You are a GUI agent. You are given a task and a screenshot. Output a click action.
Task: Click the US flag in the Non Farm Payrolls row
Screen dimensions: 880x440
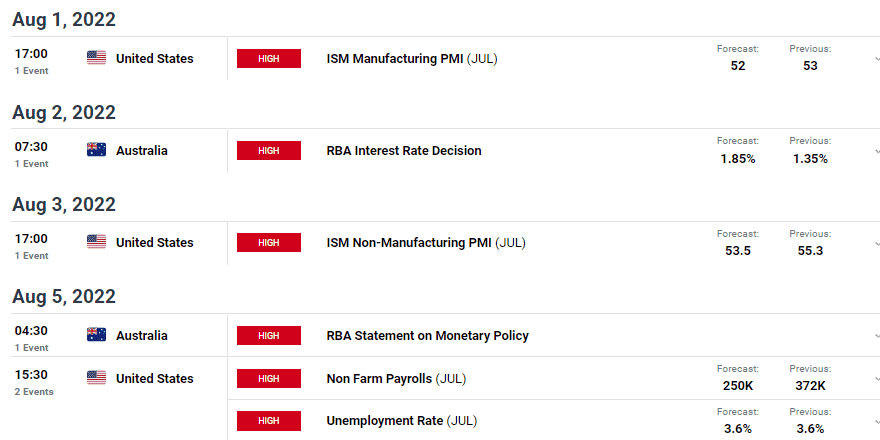(x=96, y=378)
